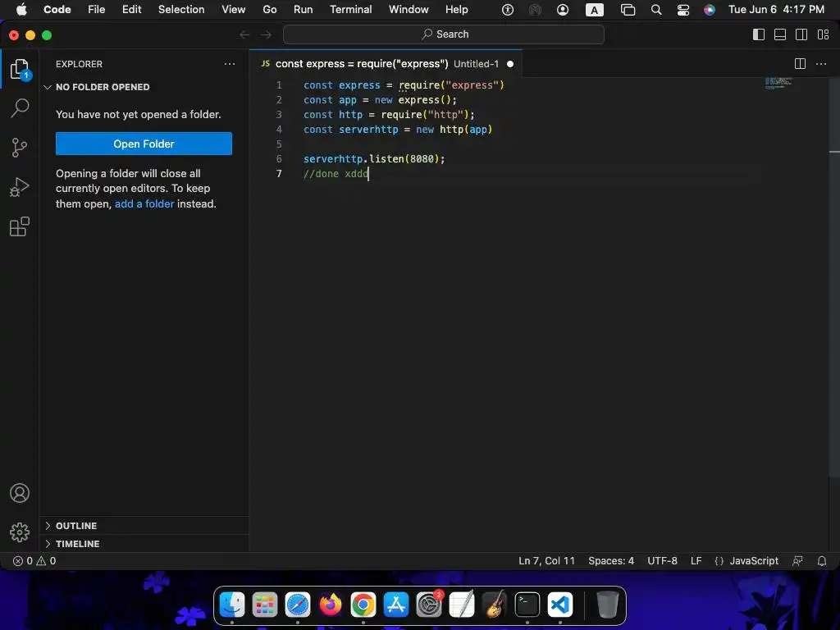Open the Source Control view
Screen dimensions: 840x630
tap(20, 148)
